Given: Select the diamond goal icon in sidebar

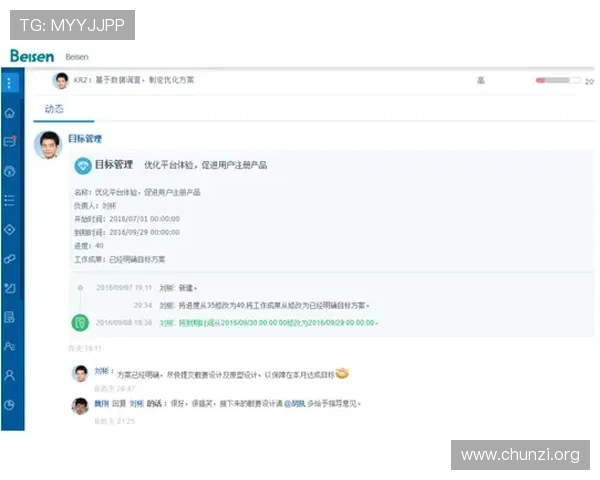Looking at the screenshot, I should tap(10, 229).
